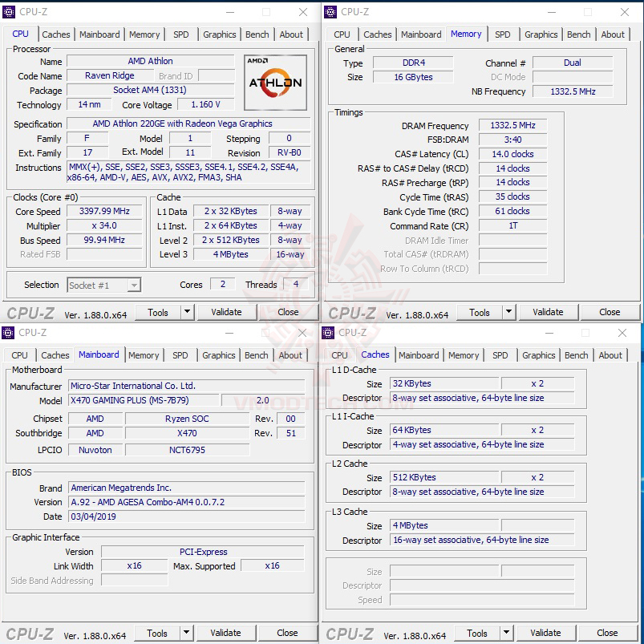Minimize the top-right Memory window
The width and height of the screenshot is (644, 644).
point(552,12)
